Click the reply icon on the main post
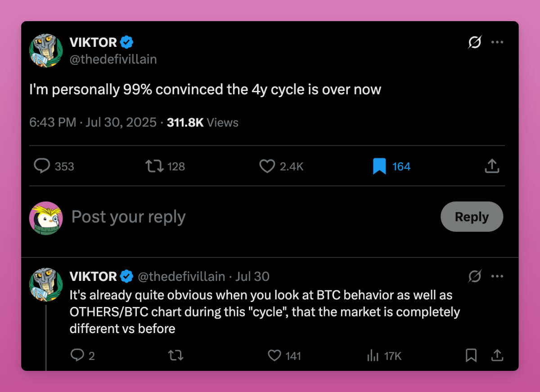The width and height of the screenshot is (540, 392). [x=42, y=166]
